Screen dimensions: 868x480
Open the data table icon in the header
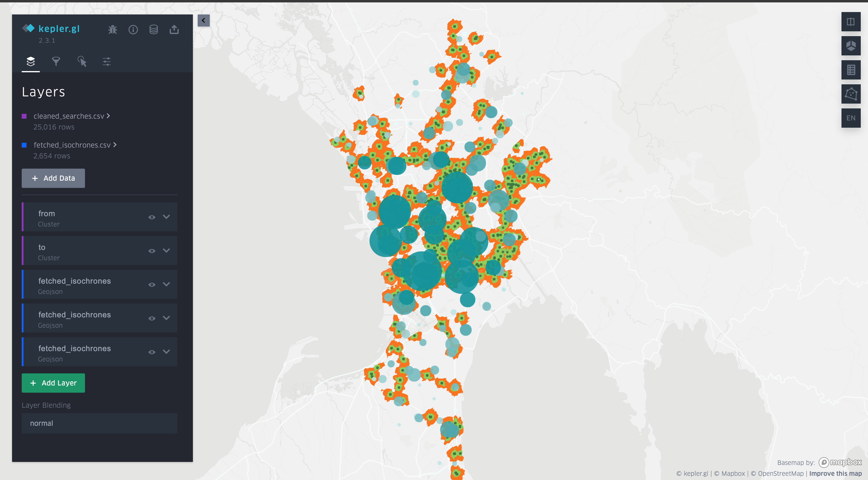coord(154,30)
